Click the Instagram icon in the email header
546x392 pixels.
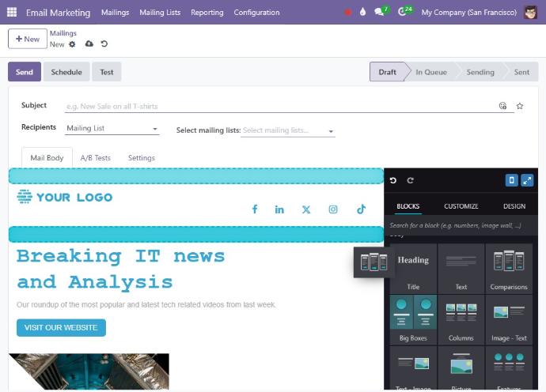tap(333, 209)
